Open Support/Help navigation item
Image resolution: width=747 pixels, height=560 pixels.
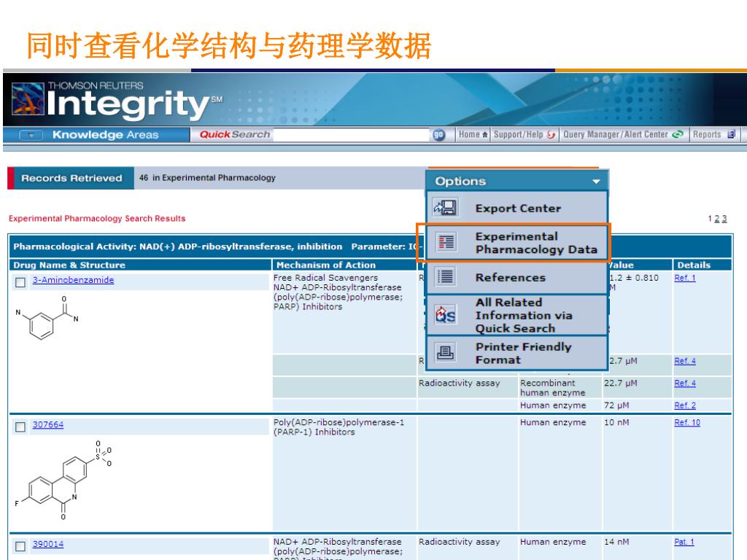click(x=524, y=135)
